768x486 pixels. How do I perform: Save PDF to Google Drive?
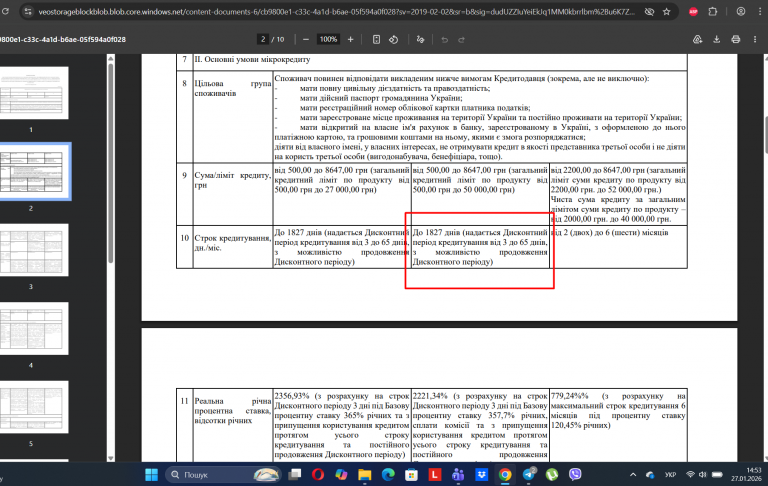(697, 39)
